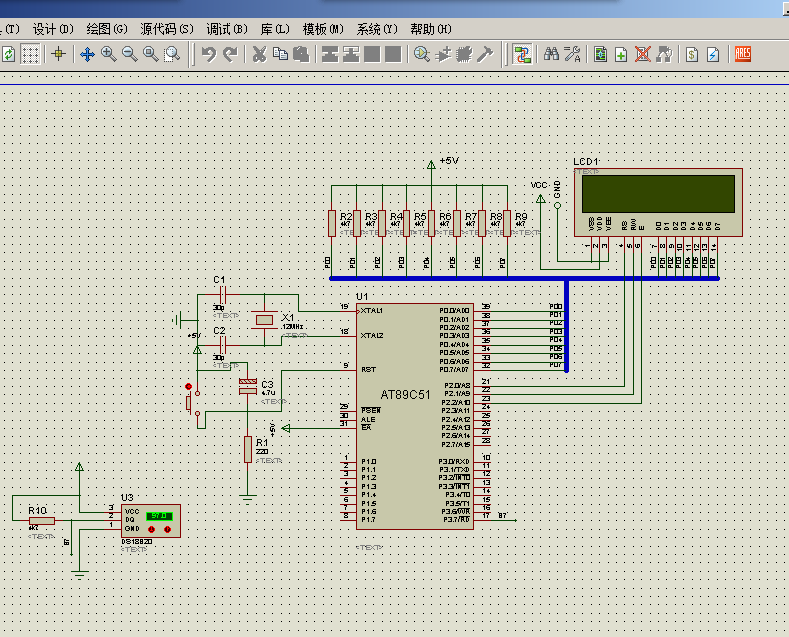The height and width of the screenshot is (637, 789).
Task: Click the Zoom to area icon
Action: [172, 54]
